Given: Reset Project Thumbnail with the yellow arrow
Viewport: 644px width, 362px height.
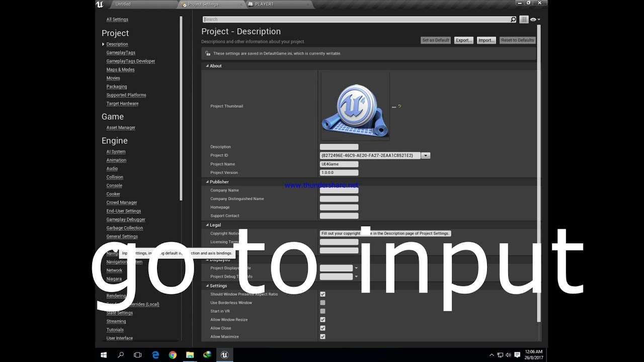Looking at the screenshot, I should (400, 106).
